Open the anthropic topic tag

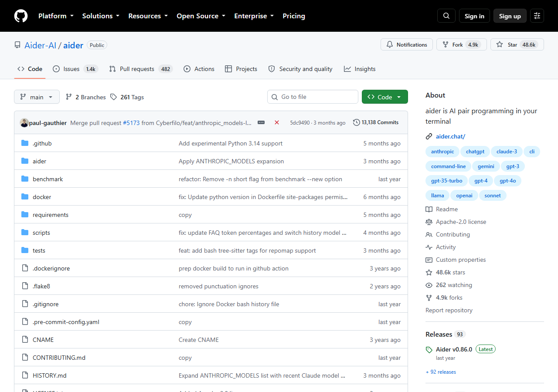tap(442, 152)
